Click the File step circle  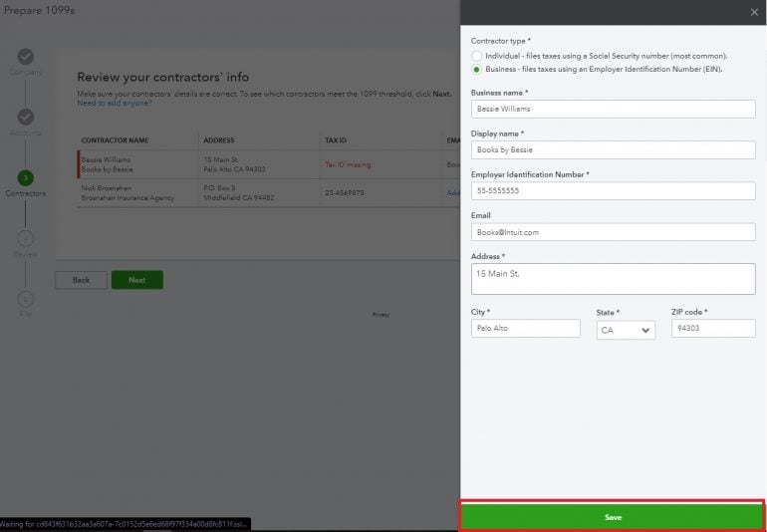26,299
